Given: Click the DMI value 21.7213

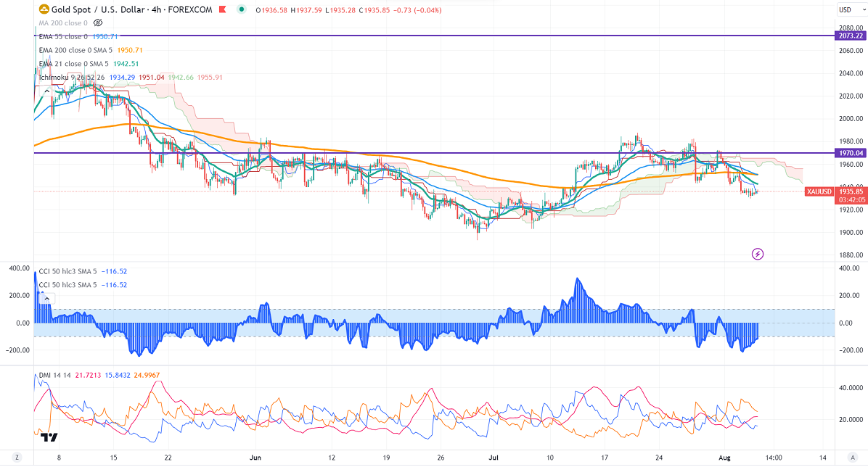Looking at the screenshot, I should click(88, 375).
